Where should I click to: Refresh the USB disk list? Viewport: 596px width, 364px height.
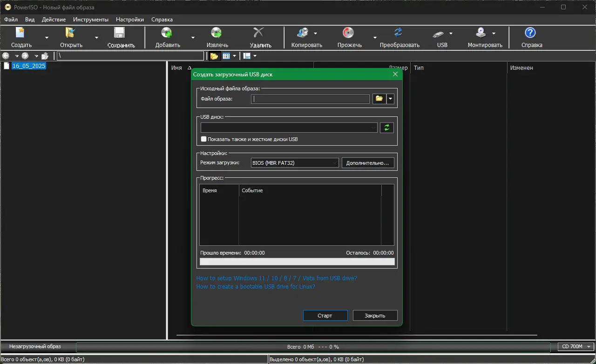387,128
